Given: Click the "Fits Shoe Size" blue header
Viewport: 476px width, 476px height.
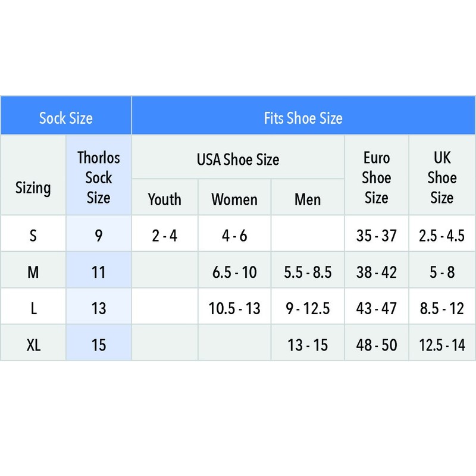Looking at the screenshot, I should [303, 117].
